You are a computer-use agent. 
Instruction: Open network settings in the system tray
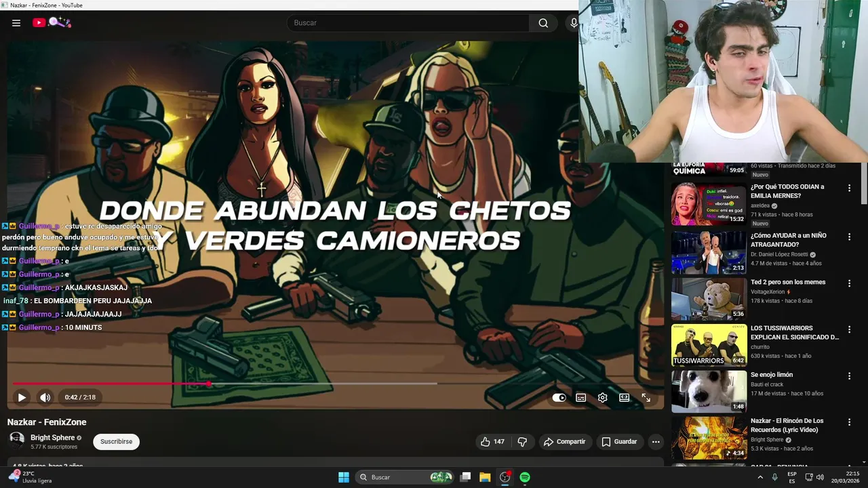pyautogui.click(x=808, y=477)
